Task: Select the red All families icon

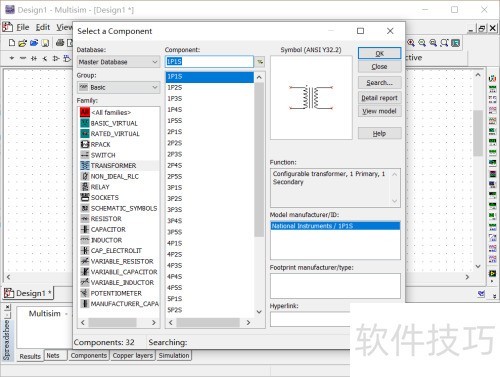Action: point(85,112)
